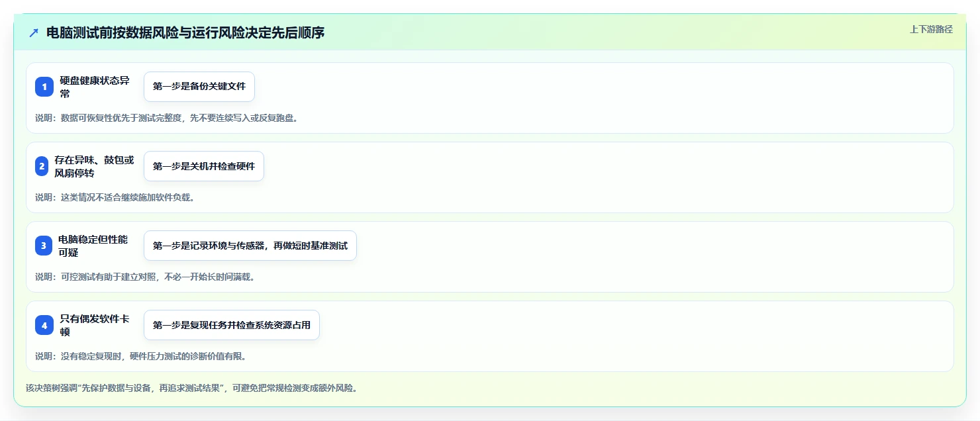Click the 硬盘健康状态异常 condition text
Image resolution: width=980 pixels, height=421 pixels.
click(x=95, y=87)
